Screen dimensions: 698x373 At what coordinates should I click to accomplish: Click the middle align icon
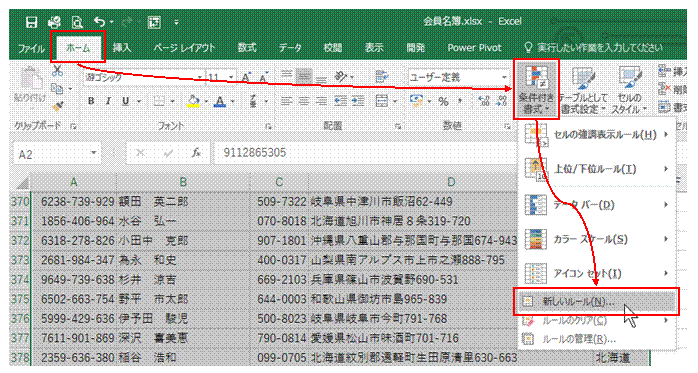(304, 77)
